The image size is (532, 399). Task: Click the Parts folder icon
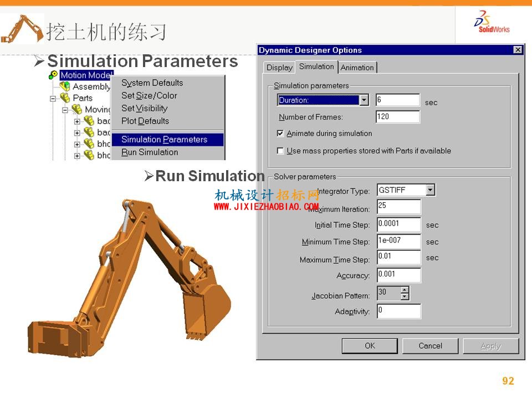65,98
